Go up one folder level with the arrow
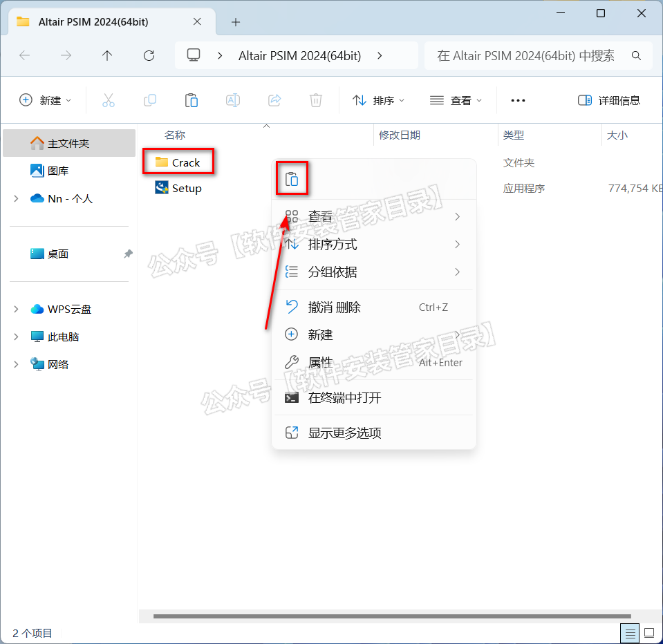 click(x=107, y=55)
